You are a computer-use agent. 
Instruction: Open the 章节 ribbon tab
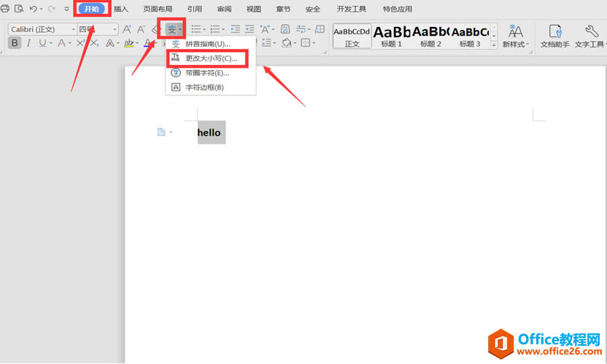click(283, 9)
